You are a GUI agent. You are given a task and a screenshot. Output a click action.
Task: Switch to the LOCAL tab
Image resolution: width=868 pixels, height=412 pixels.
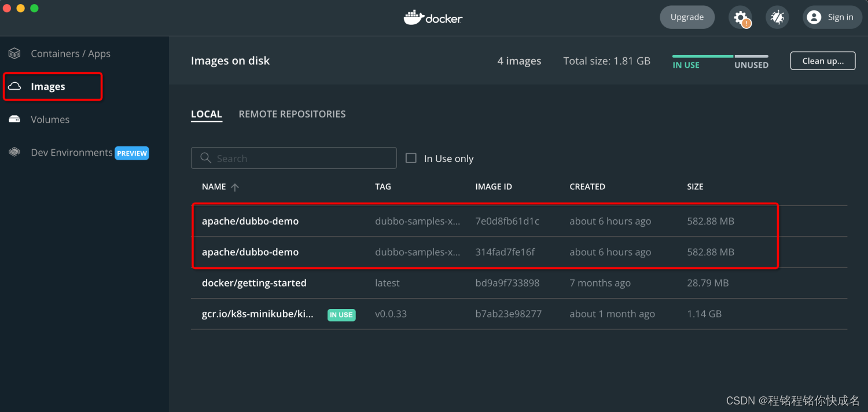click(x=207, y=114)
